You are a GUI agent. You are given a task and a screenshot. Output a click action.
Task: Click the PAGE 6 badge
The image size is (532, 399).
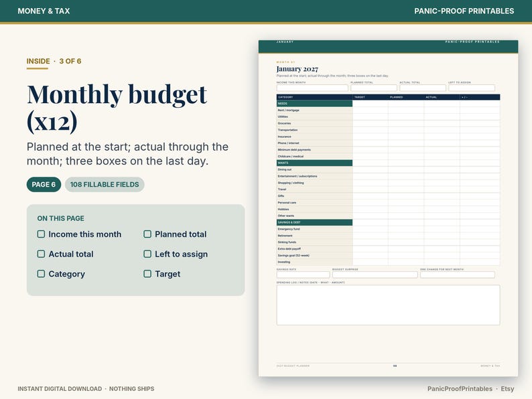click(44, 184)
